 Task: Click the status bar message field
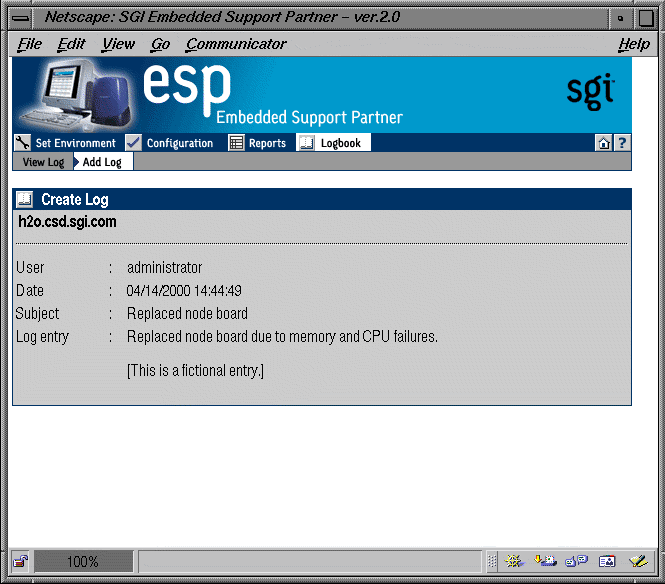[x=310, y=562]
